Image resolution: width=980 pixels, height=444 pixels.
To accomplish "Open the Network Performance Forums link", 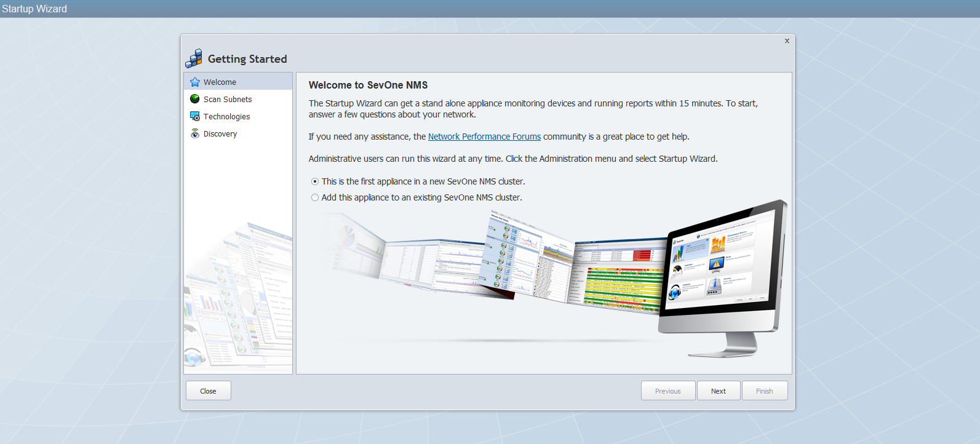I will click(x=484, y=137).
